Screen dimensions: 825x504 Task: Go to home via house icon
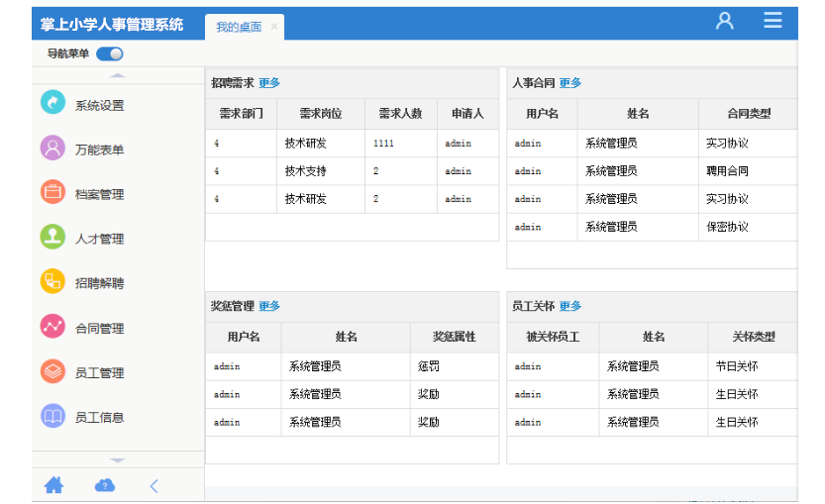53,485
